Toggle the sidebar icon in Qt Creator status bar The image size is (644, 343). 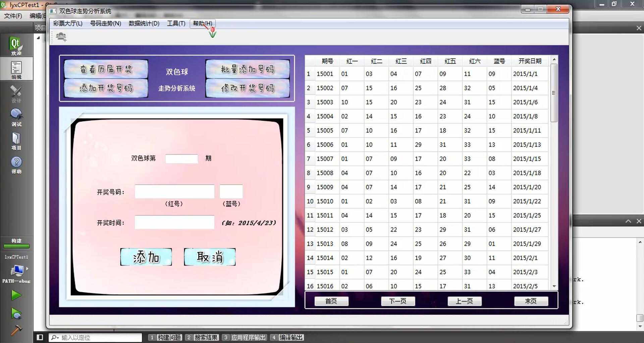pyautogui.click(x=40, y=337)
